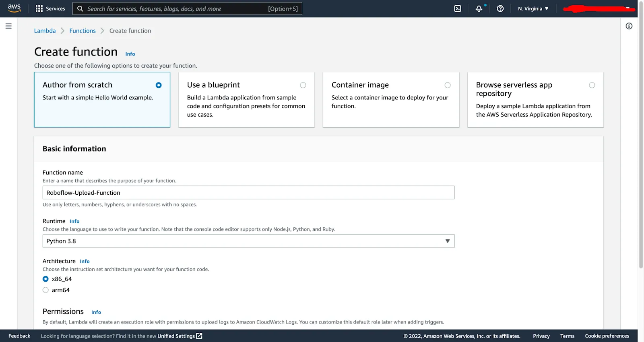Open the Architecture Info link
Screen dimensions: 644x342
coord(85,262)
